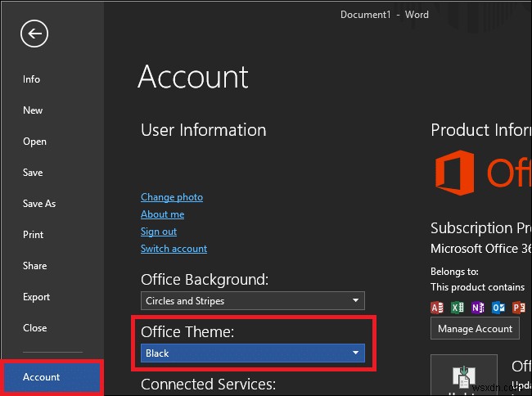Click the Manage Account button
Screen dimensions: 532x396
[x=475, y=329]
